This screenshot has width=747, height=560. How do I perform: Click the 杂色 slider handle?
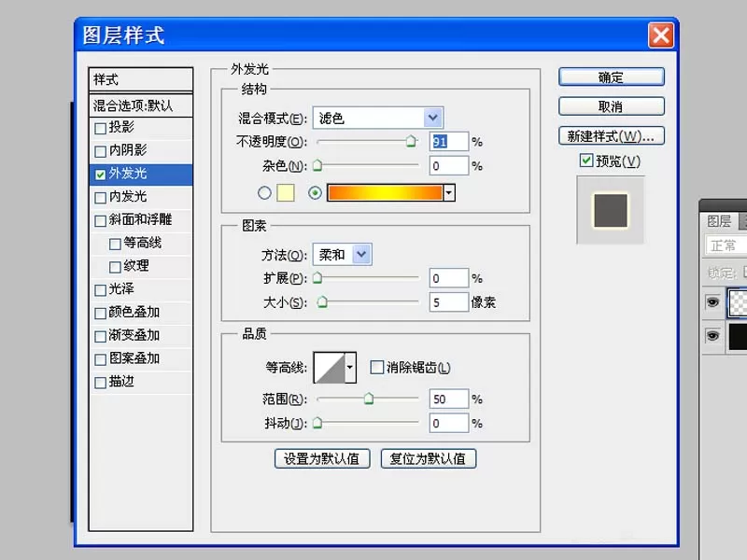(317, 165)
